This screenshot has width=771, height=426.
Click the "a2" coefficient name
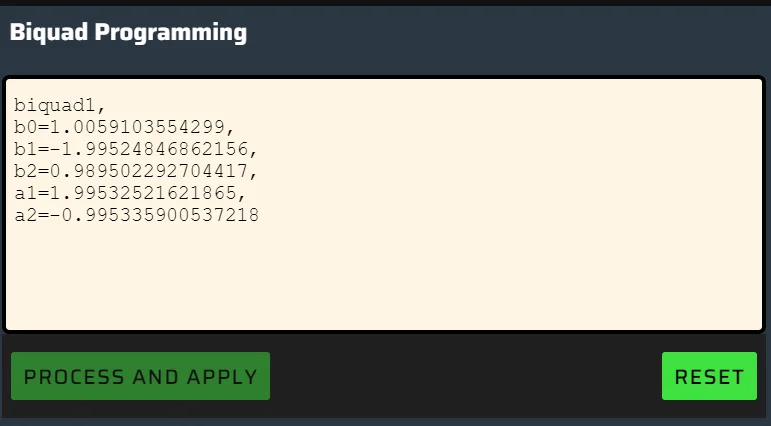click(x=25, y=215)
